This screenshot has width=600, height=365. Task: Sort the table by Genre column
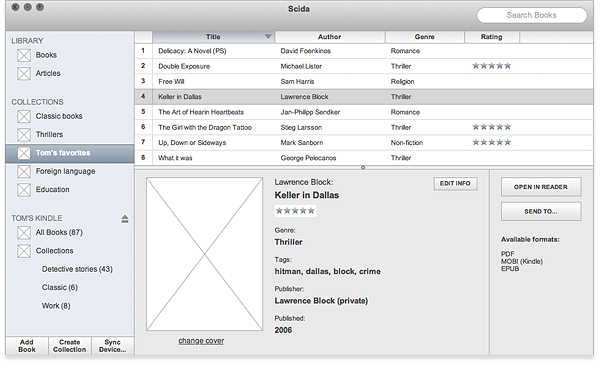point(424,37)
